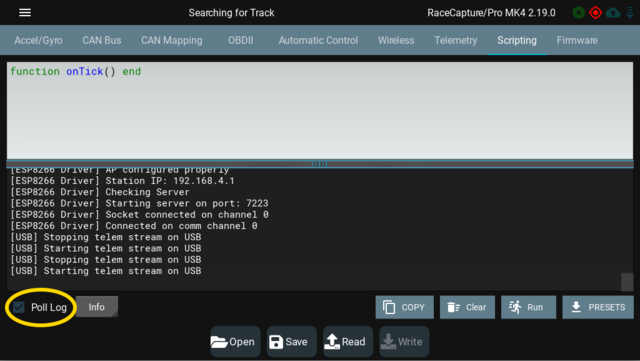Switch to the Telemetry tab
This screenshot has width=640, height=361.
tap(456, 40)
